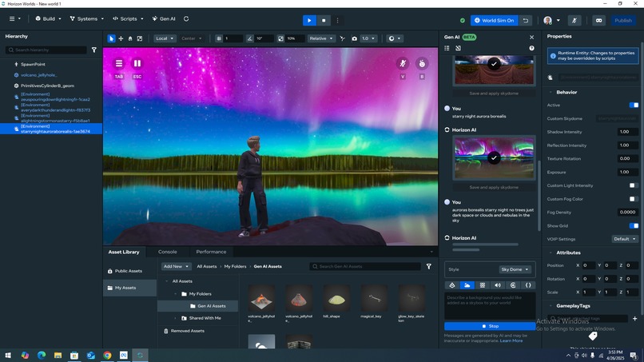Click the Exposure value field

pyautogui.click(x=627, y=172)
